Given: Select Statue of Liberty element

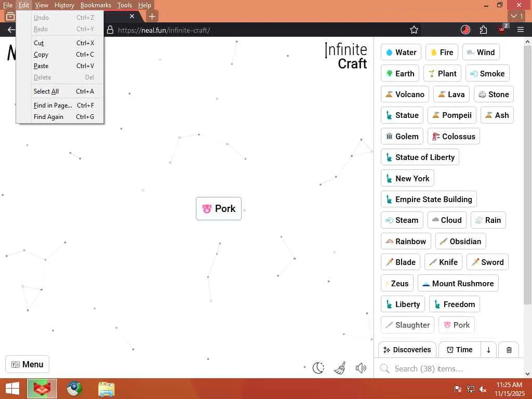Looking at the screenshot, I should coord(420,157).
